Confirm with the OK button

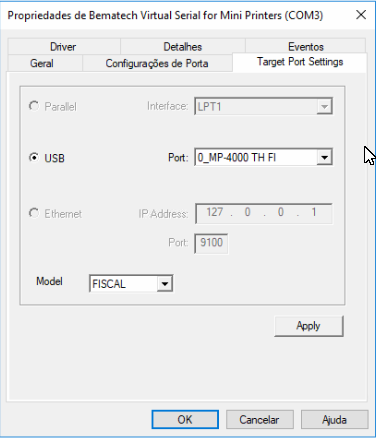coord(185,419)
